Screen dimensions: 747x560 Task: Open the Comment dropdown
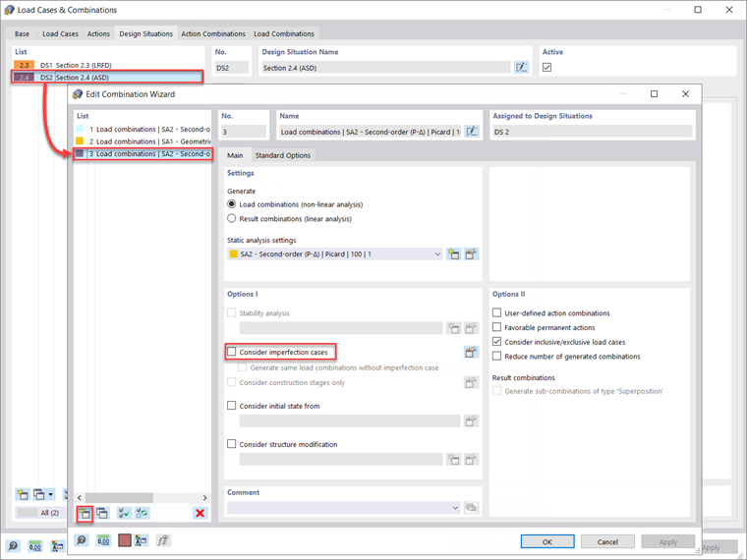tap(455, 508)
